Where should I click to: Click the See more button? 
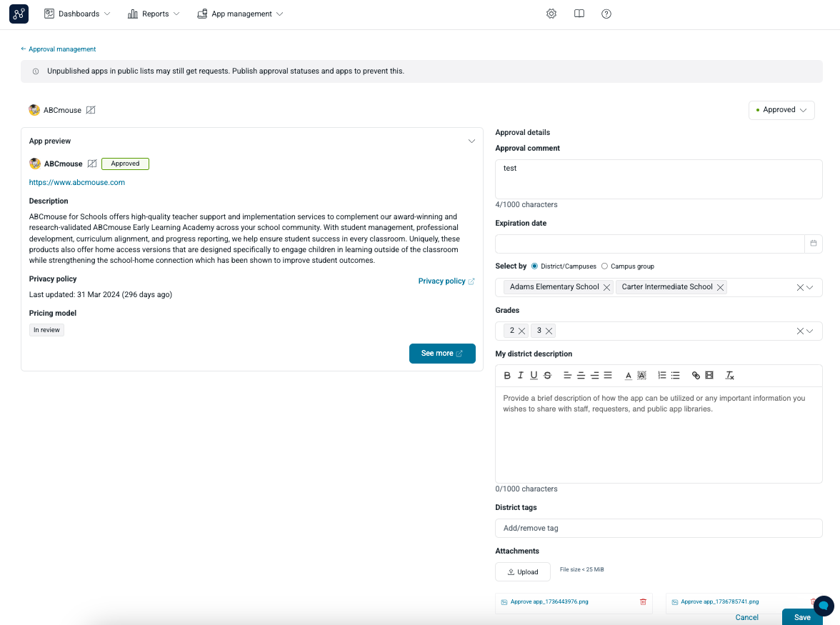pyautogui.click(x=442, y=354)
